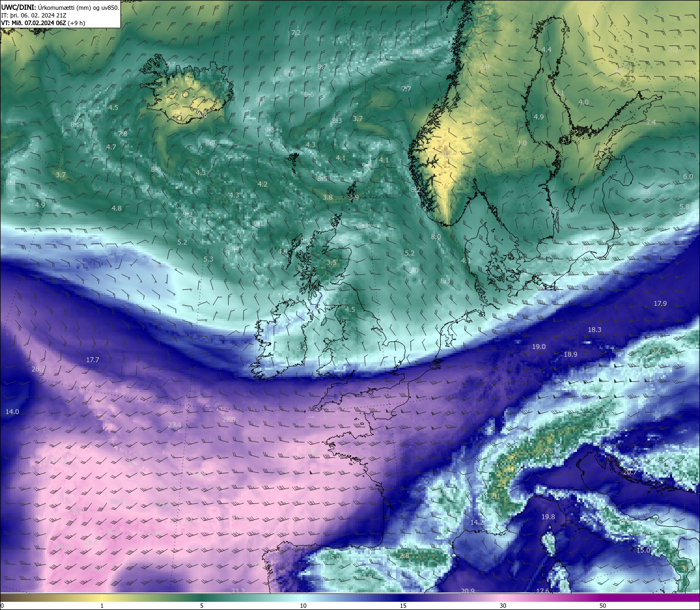700x610 pixels.
Task: Click the map value "3.0" over Sweden
Action: coord(522,143)
